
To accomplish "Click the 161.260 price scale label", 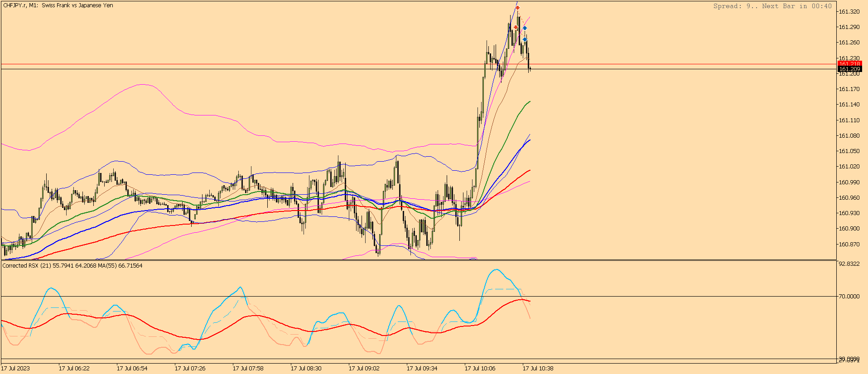I will (x=849, y=43).
